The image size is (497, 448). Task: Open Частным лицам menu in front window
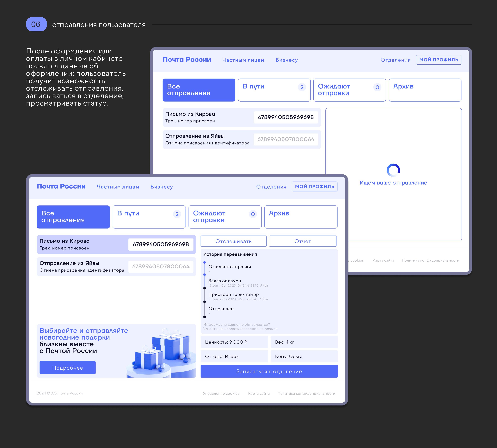pyautogui.click(x=118, y=187)
